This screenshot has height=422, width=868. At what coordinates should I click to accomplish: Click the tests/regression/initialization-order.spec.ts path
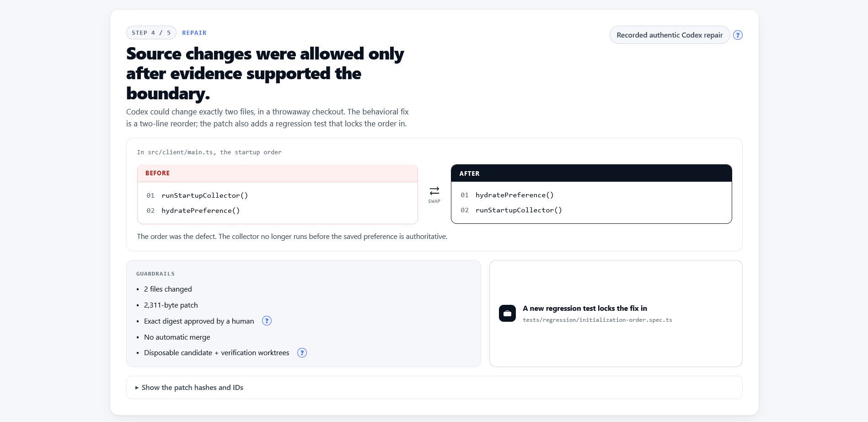click(597, 320)
